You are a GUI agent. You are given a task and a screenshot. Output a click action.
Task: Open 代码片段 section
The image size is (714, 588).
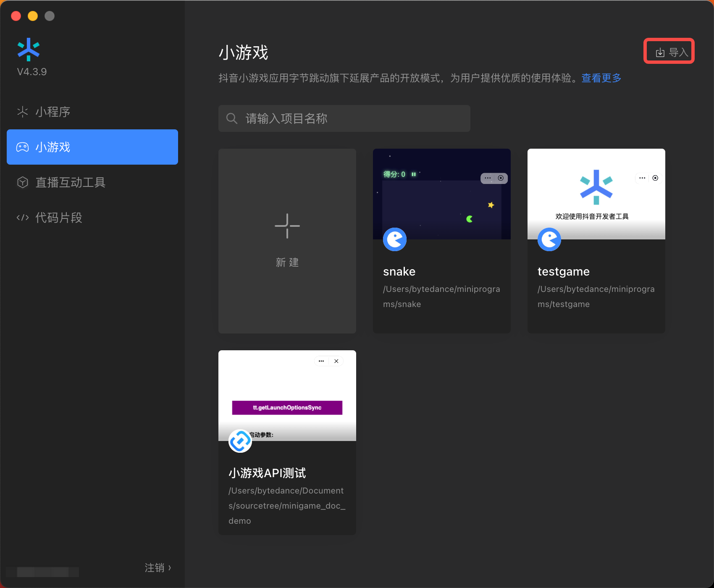point(92,218)
